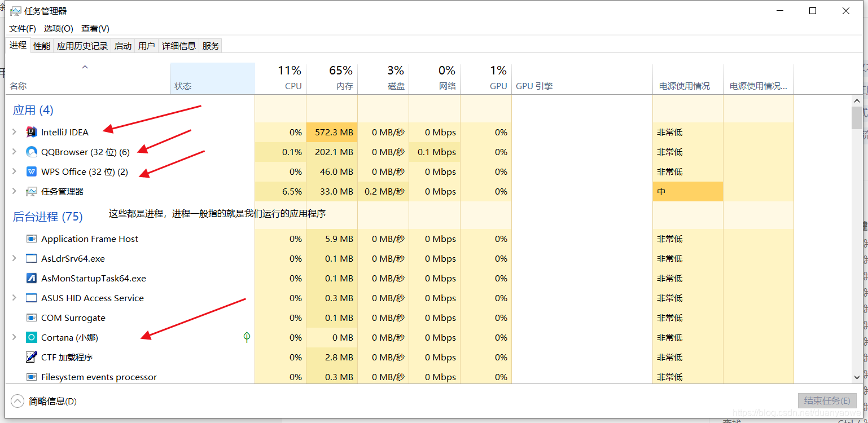Click the Application Frame Host icon

[32, 239]
